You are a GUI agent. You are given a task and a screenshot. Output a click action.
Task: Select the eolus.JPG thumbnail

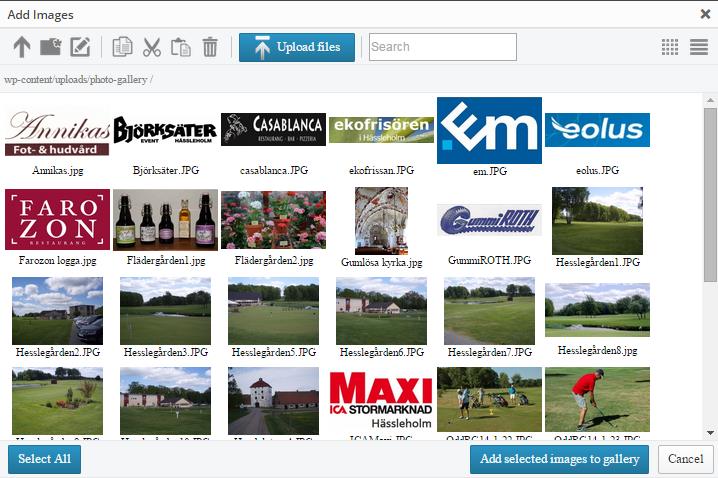pos(598,130)
